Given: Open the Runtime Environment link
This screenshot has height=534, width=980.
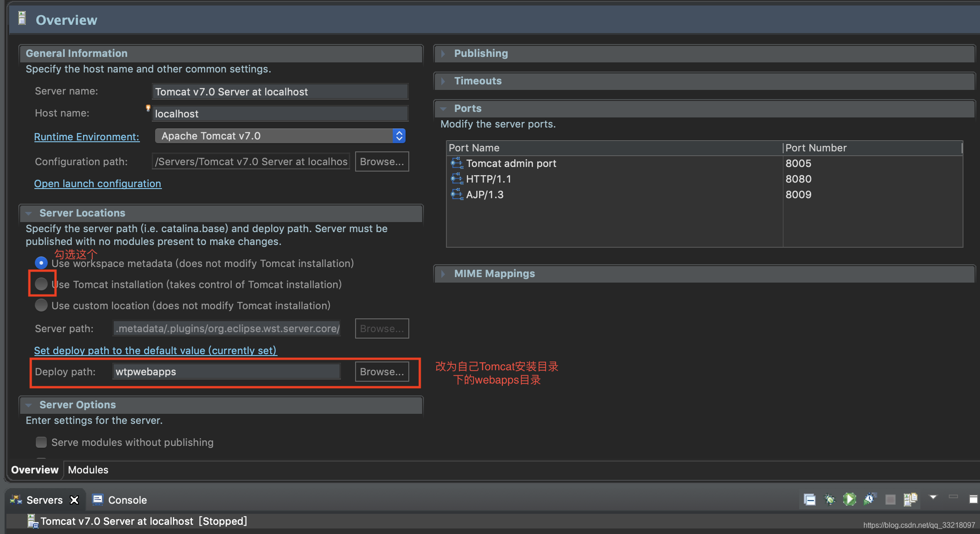Looking at the screenshot, I should (87, 137).
